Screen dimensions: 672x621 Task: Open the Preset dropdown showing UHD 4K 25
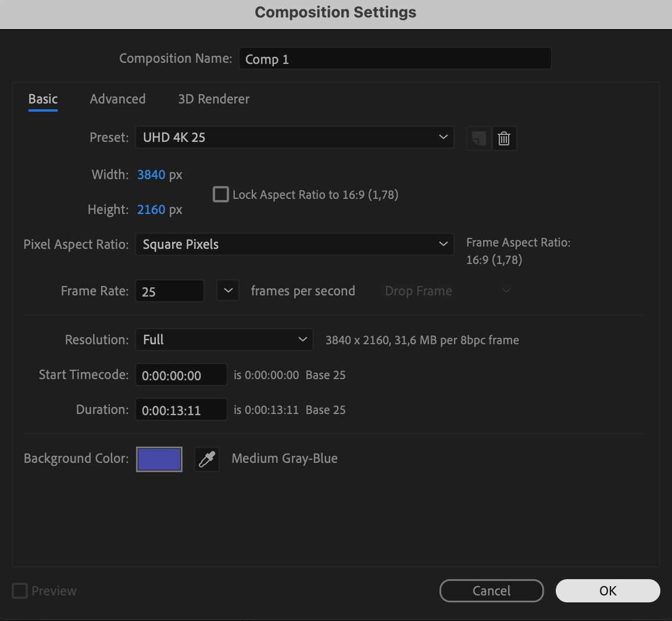coord(294,138)
